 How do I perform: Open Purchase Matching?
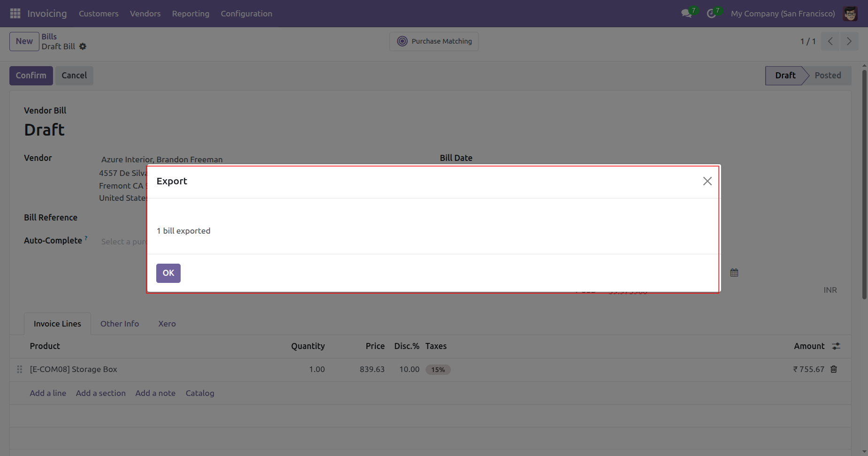[x=434, y=41]
